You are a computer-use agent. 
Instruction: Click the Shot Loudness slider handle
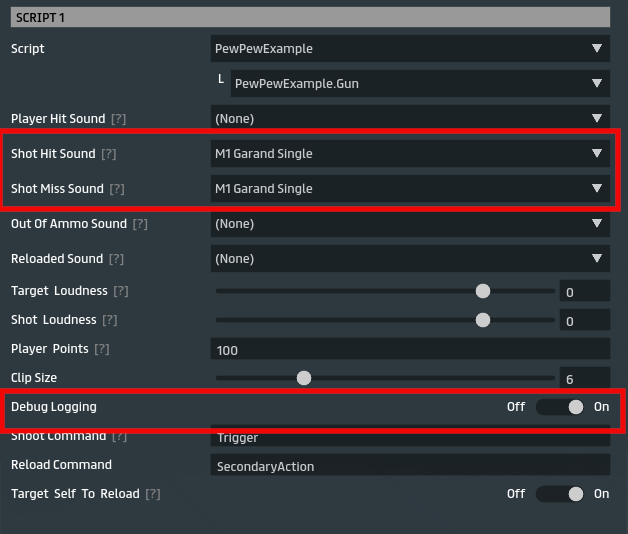point(483,320)
